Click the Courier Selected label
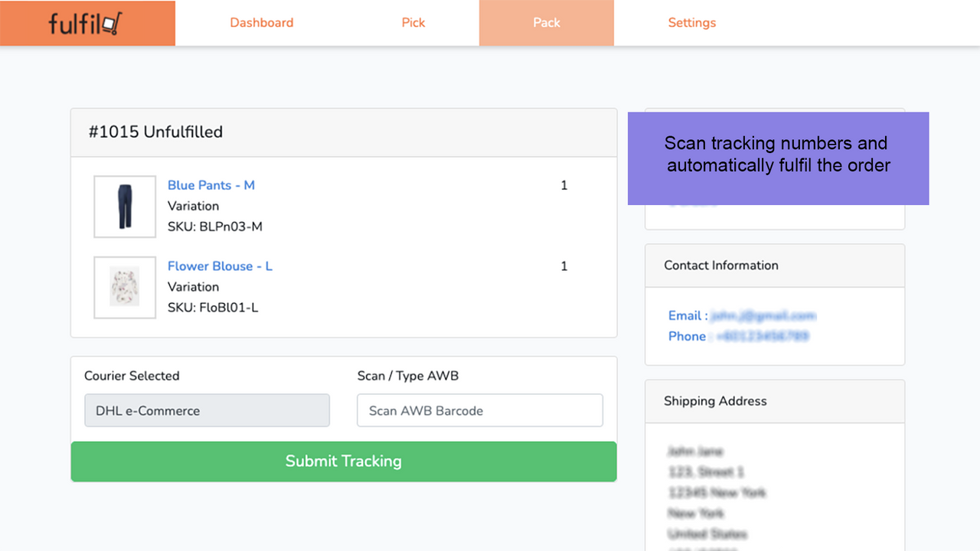This screenshot has height=551, width=980. 132,376
